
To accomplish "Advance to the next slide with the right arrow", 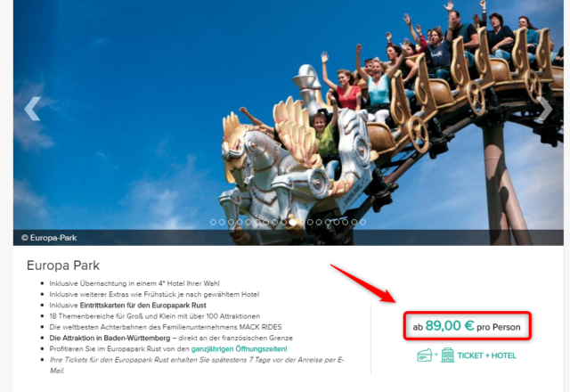I will pyautogui.click(x=544, y=109).
